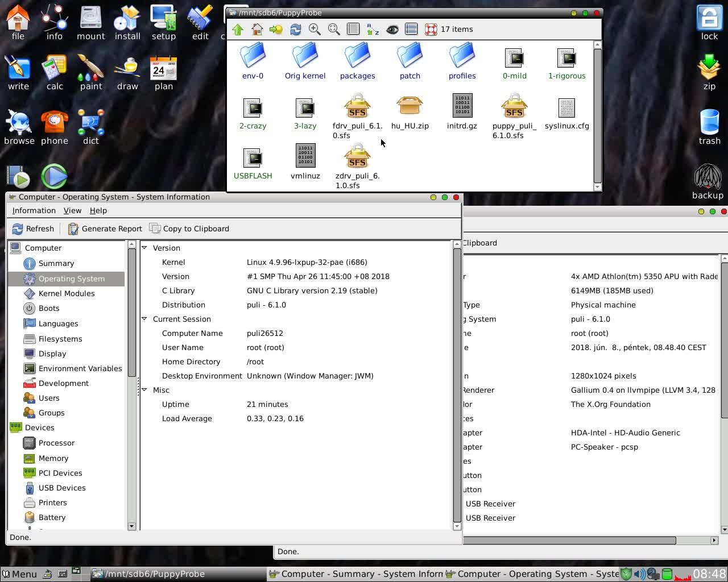Zoom in on file icons

315,30
